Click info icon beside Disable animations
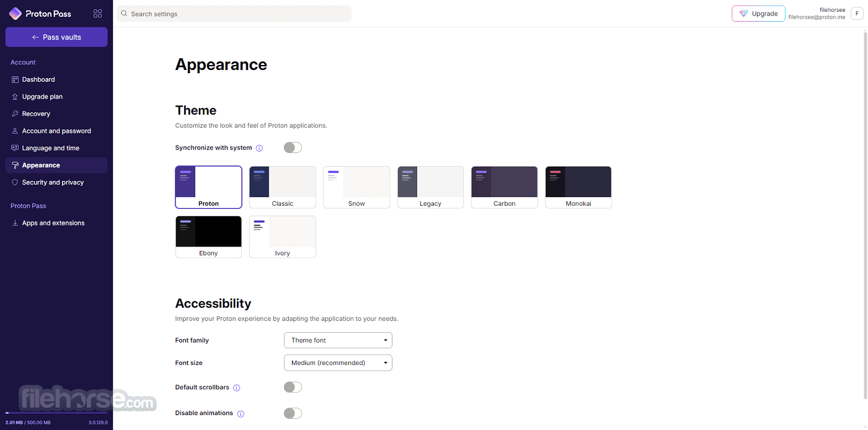868x430 pixels. click(241, 414)
